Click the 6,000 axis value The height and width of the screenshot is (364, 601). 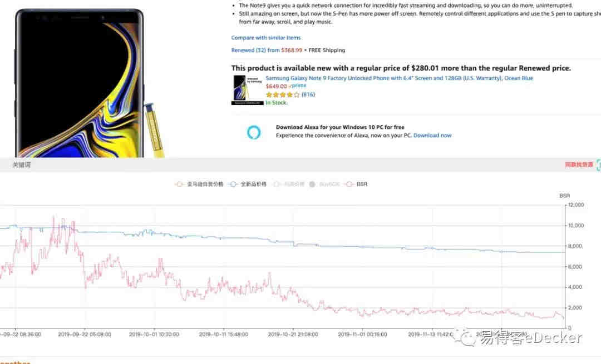575,267
